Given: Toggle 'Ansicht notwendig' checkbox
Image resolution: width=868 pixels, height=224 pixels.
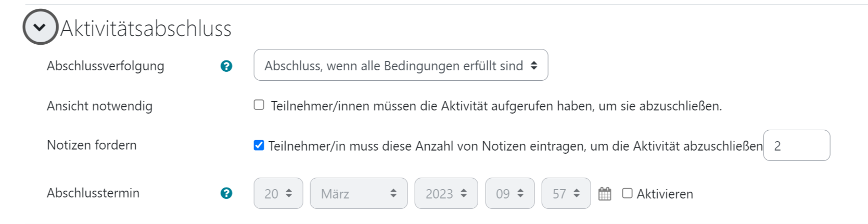Looking at the screenshot, I should pyautogui.click(x=259, y=105).
